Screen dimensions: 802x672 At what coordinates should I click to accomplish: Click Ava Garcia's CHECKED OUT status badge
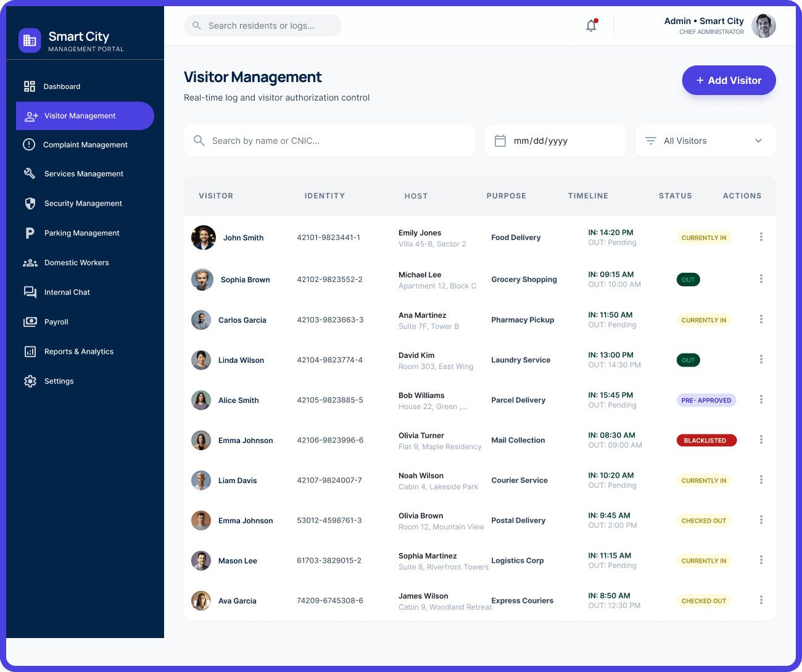pyautogui.click(x=704, y=601)
